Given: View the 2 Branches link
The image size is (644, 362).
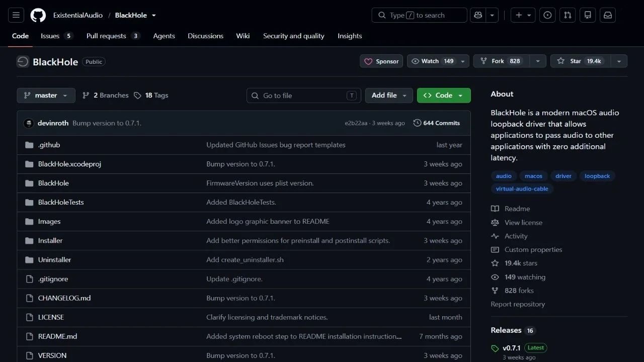Looking at the screenshot, I should coord(106,95).
